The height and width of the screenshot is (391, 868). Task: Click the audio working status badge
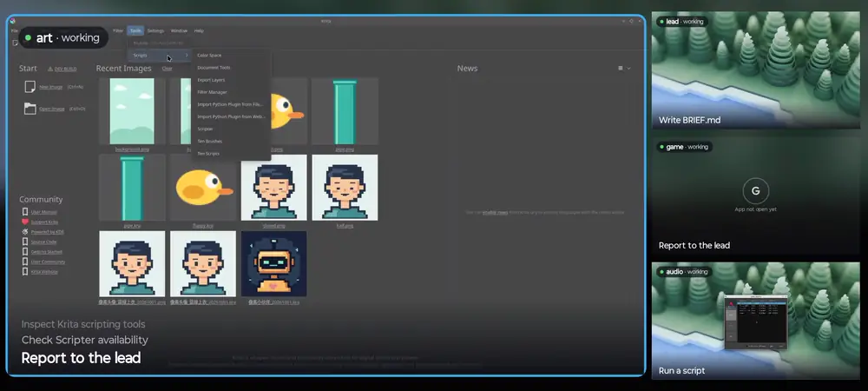tap(684, 272)
